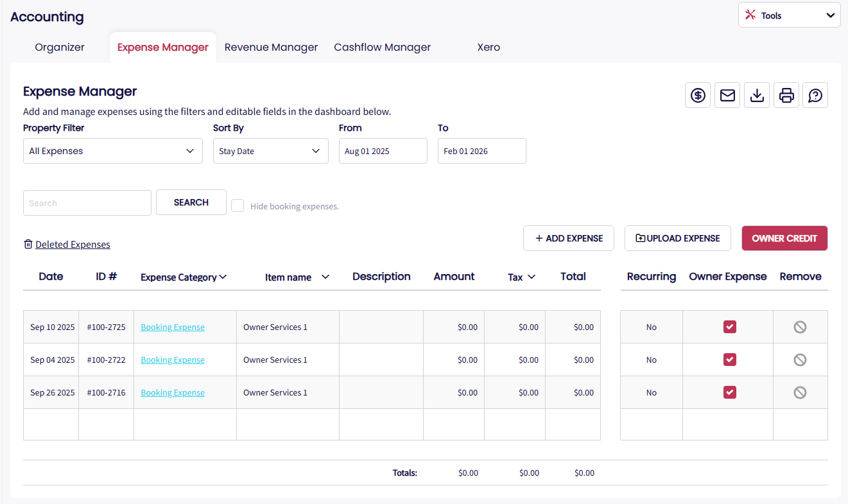Expand the Tools dropdown menu
This screenshot has height=504, width=848.
tap(789, 15)
